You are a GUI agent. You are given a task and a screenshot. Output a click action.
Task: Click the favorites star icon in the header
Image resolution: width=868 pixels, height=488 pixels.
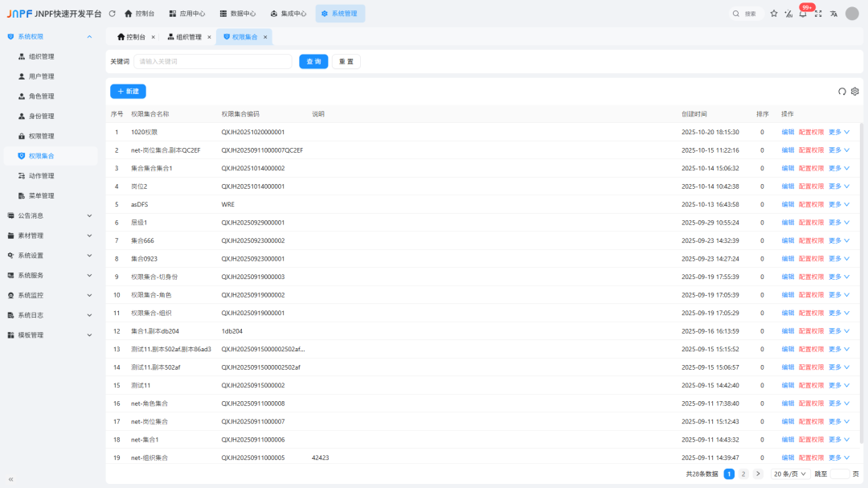click(x=773, y=13)
